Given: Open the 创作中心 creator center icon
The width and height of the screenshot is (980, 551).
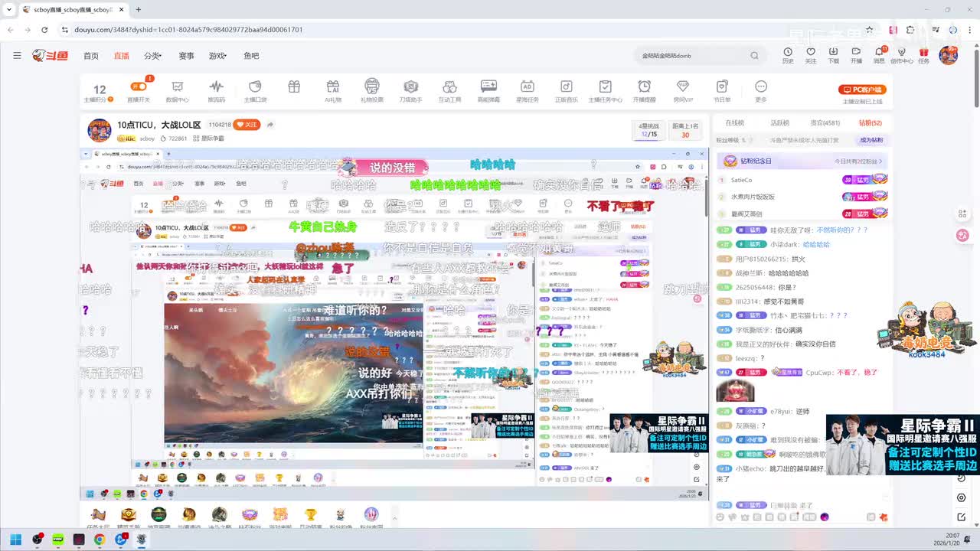Looking at the screenshot, I should (901, 55).
